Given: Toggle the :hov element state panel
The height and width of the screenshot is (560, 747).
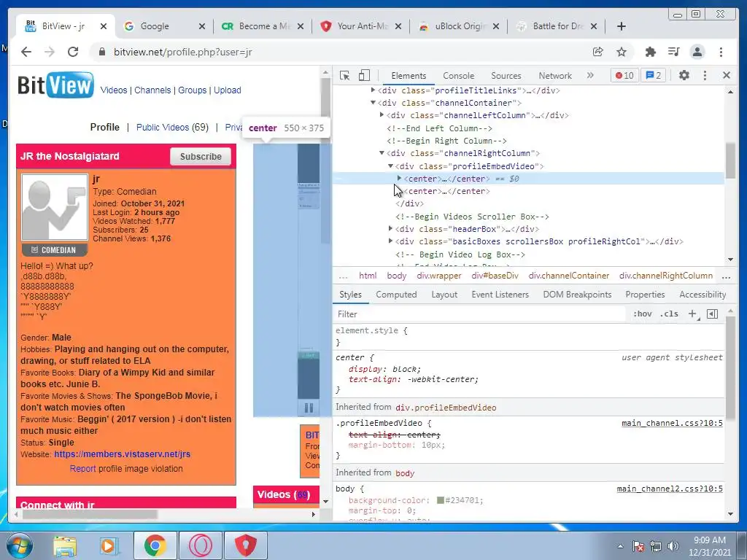Looking at the screenshot, I should 642,314.
